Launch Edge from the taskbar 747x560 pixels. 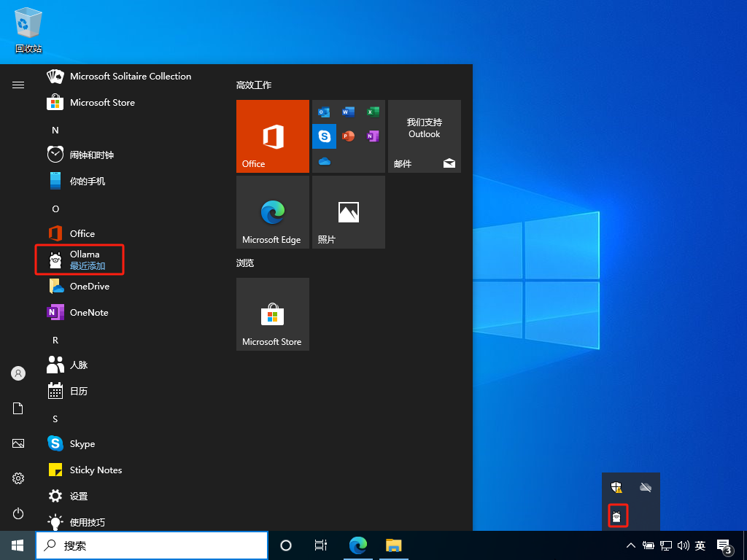pyautogui.click(x=357, y=545)
